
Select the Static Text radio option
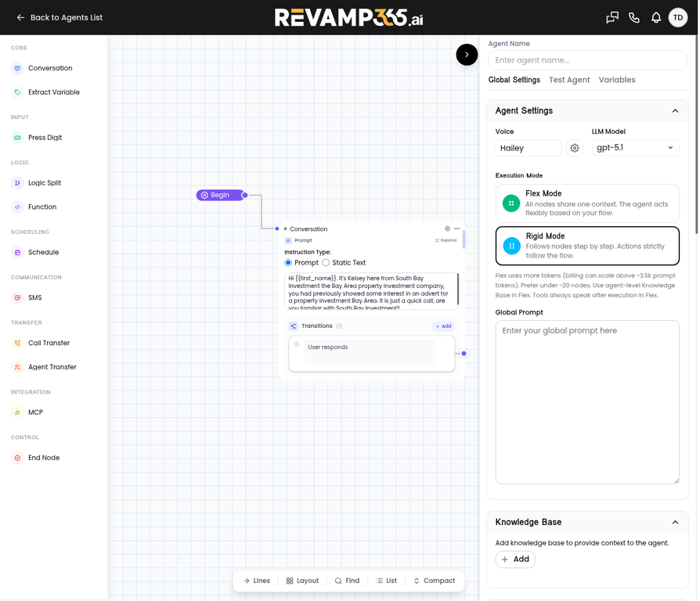click(x=326, y=263)
